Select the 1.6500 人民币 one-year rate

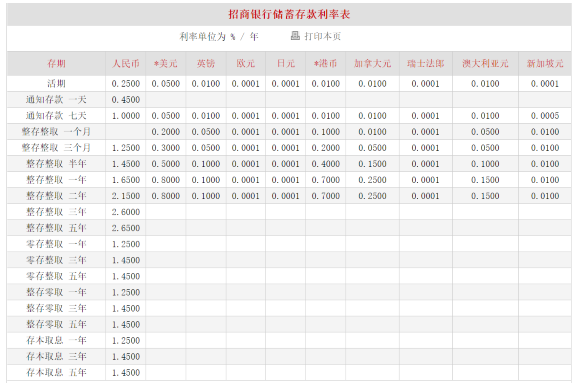tap(126, 180)
